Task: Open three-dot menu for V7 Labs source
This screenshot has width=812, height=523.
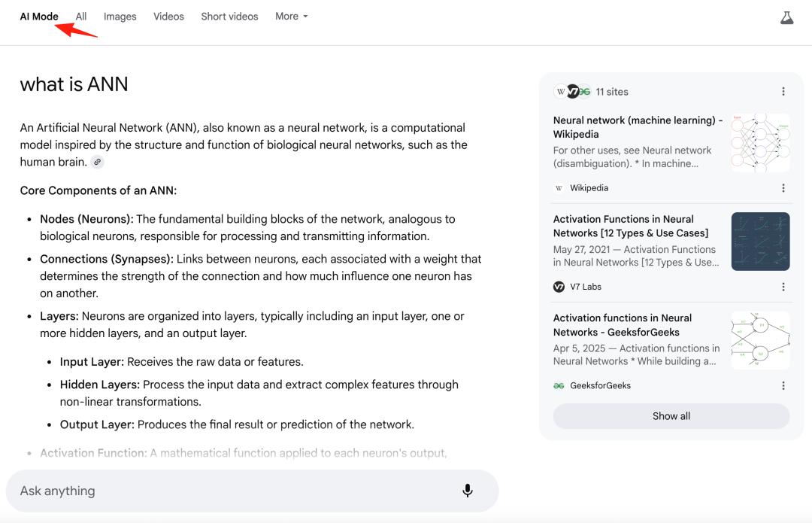Action: (783, 287)
